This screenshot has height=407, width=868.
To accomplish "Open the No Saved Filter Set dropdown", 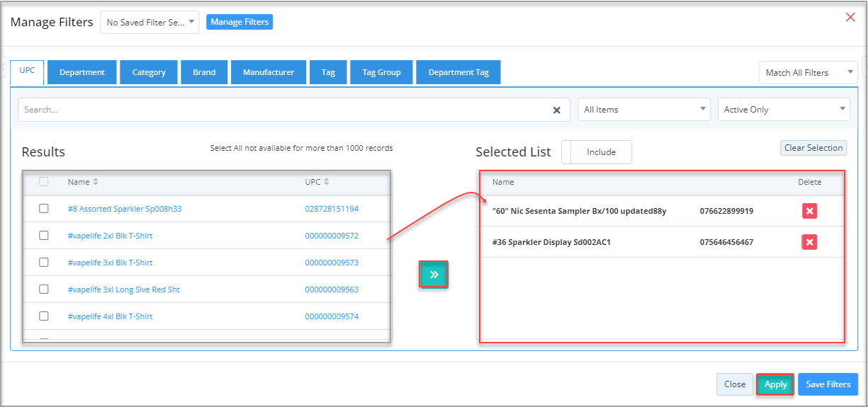I will point(150,23).
